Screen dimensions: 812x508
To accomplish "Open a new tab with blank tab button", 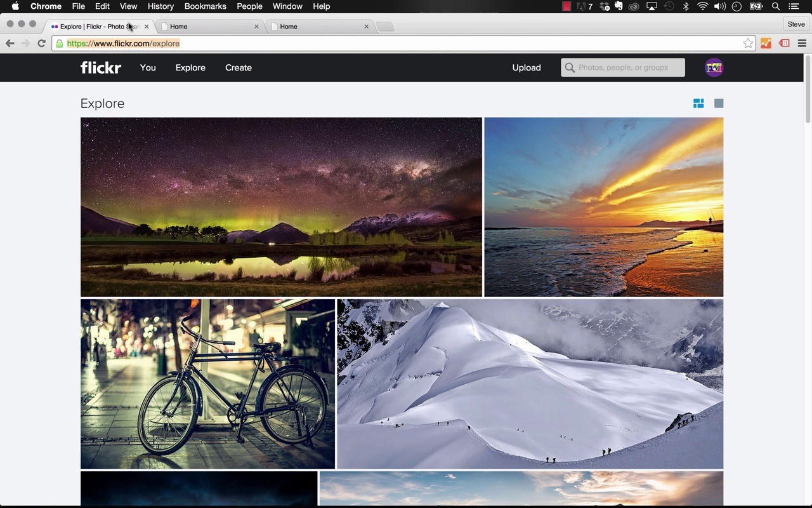I will coord(385,27).
